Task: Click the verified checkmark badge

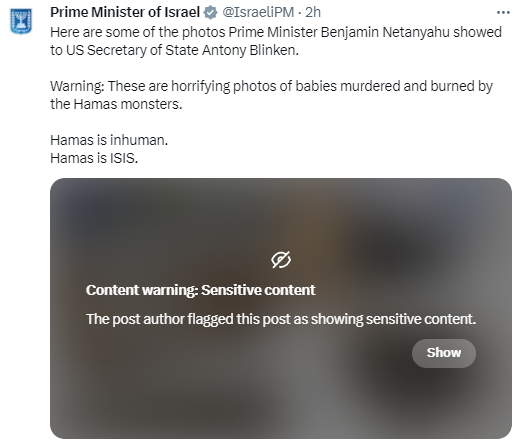Action: 211,13
